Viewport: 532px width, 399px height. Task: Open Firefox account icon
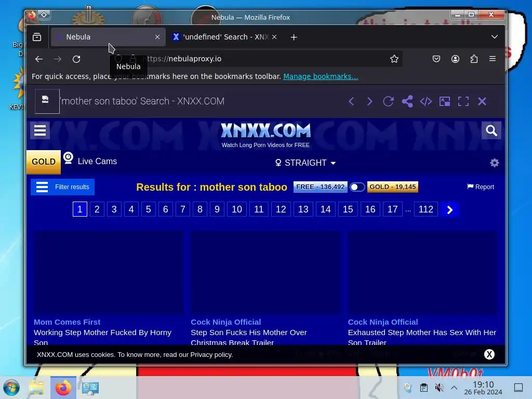coord(455,59)
